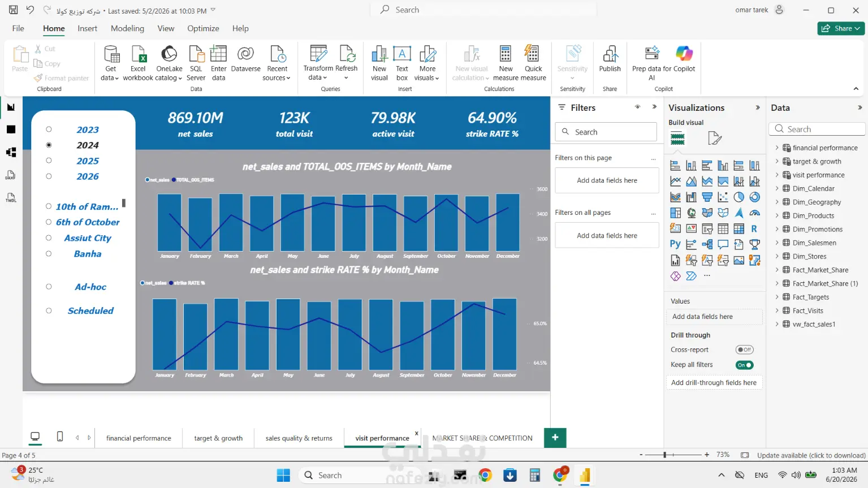Click the Publish icon in ribbon

610,55
